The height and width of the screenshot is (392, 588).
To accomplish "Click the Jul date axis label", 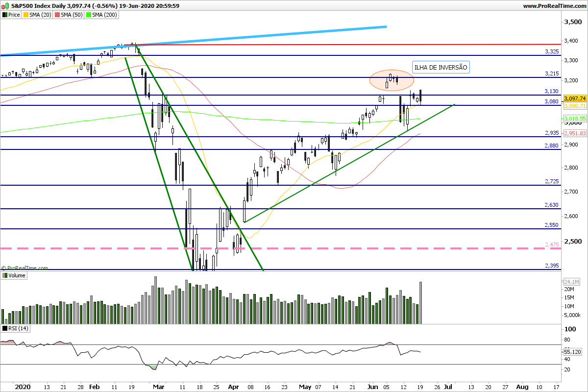I will pos(448,387).
